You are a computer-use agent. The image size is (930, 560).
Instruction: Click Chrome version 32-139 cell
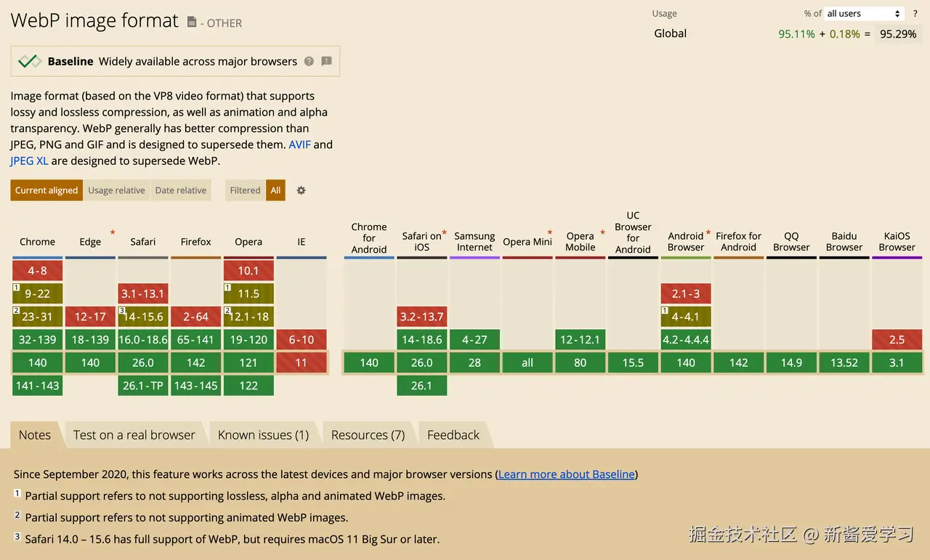tap(38, 339)
